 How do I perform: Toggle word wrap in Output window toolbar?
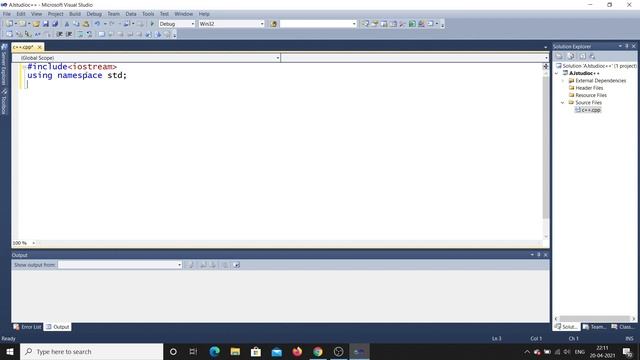point(236,265)
